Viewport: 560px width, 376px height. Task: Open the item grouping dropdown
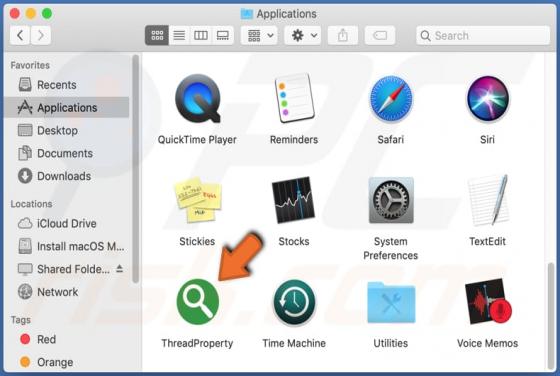pos(259,35)
